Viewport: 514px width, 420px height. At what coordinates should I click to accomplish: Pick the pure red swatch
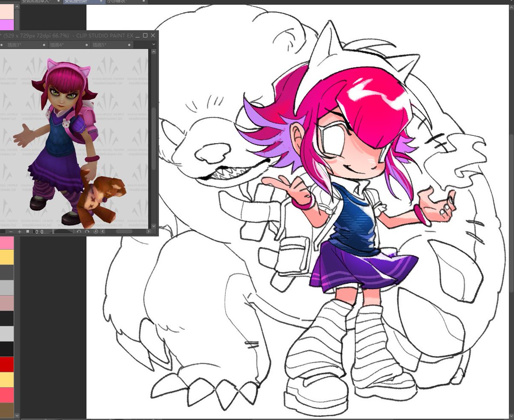tap(7, 364)
